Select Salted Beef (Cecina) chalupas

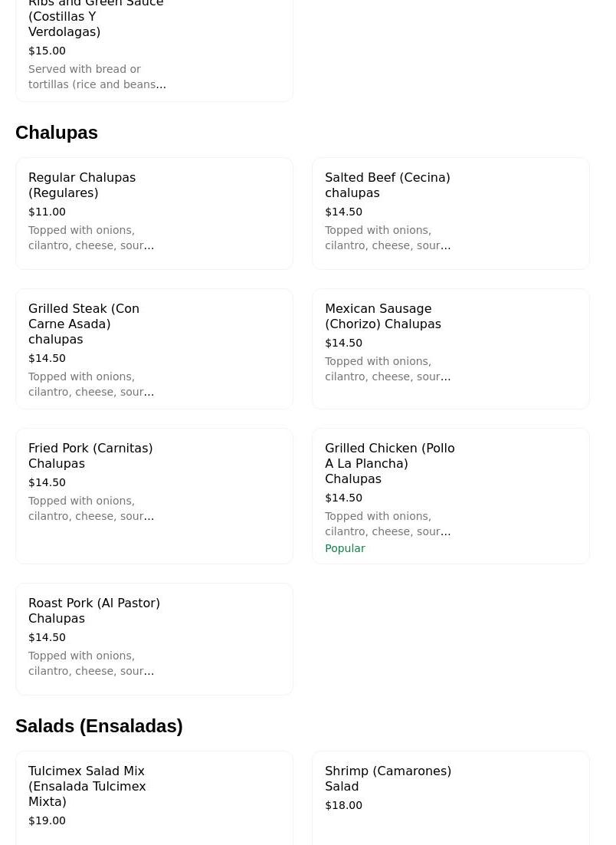[387, 185]
